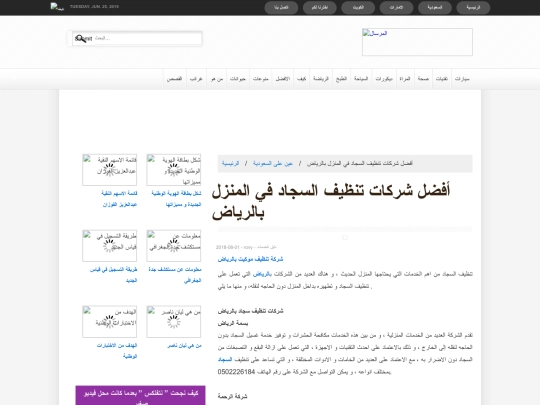Open شركة تنظيف موكيت بالرياض link

pyautogui.click(x=250, y=259)
